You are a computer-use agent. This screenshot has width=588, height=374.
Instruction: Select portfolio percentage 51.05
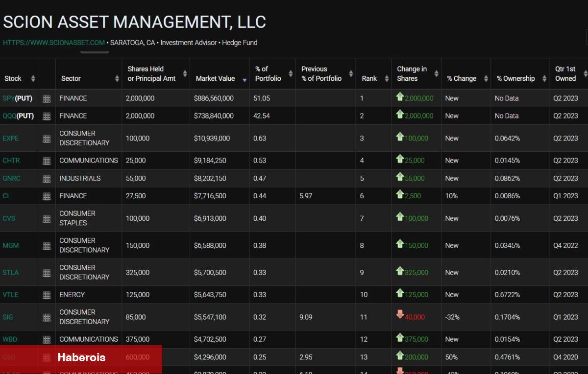[x=261, y=98]
